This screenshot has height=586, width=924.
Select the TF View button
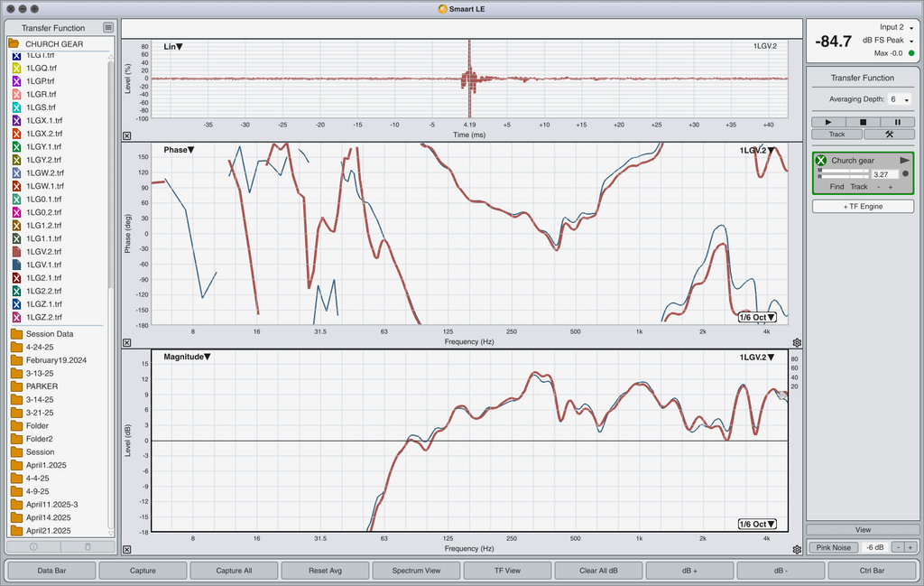(x=507, y=571)
